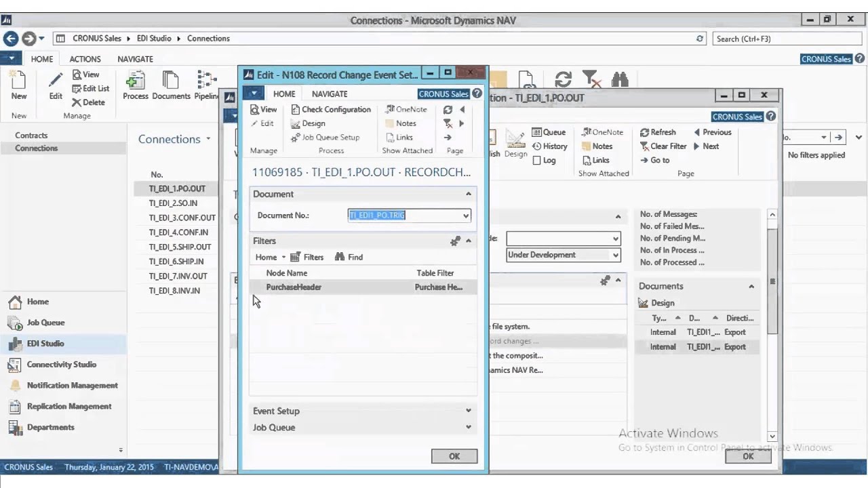Open Links in the Edit dialog ribbon

399,137
